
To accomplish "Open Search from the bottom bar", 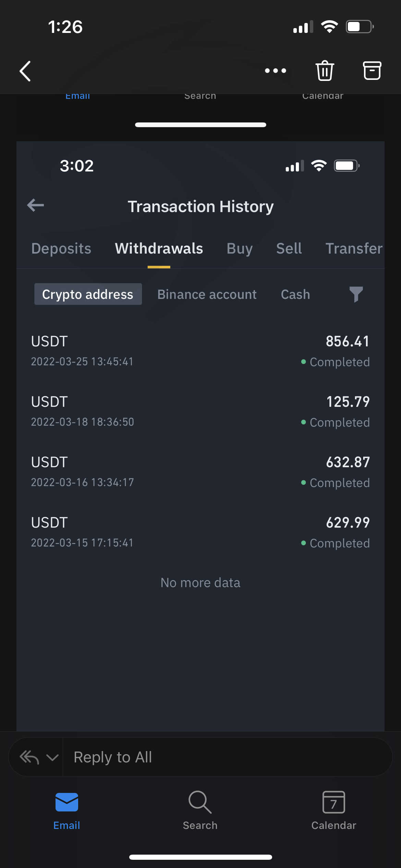I will (200, 810).
